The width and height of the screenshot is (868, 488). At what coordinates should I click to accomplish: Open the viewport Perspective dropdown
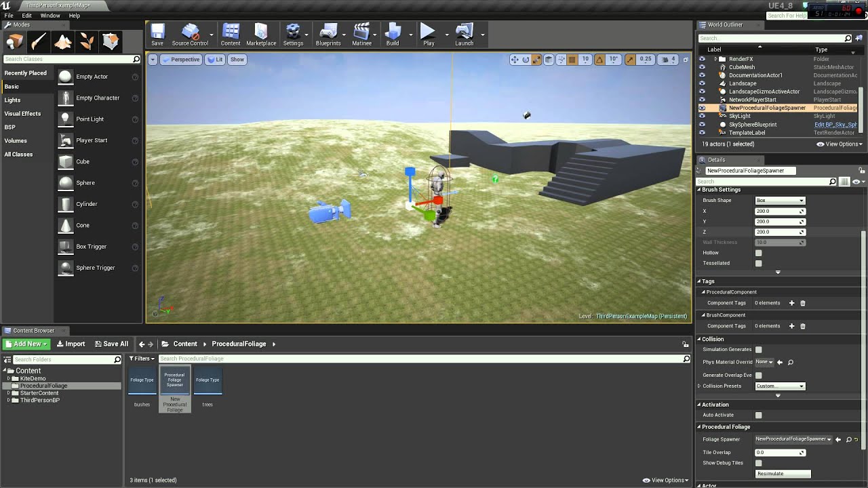click(180, 60)
